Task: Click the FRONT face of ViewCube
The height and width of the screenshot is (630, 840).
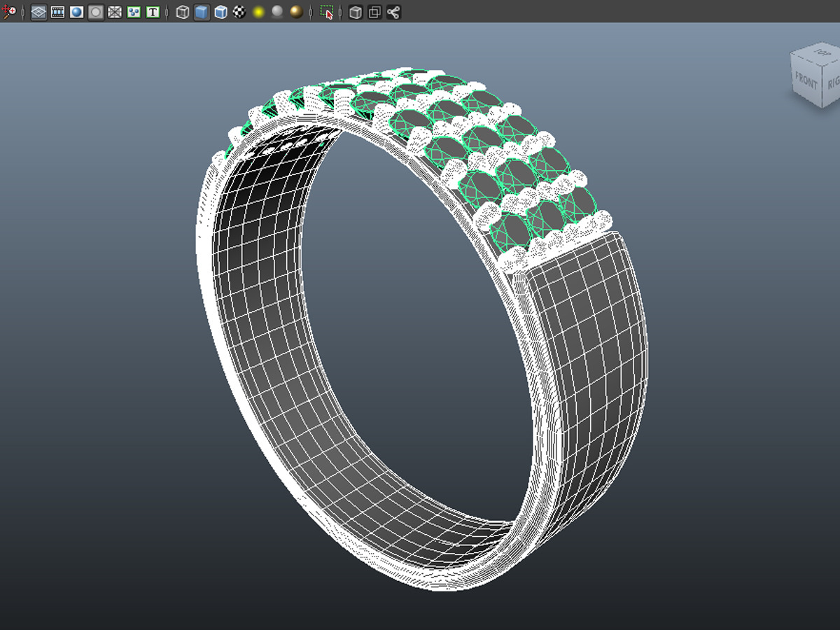Action: coord(806,80)
